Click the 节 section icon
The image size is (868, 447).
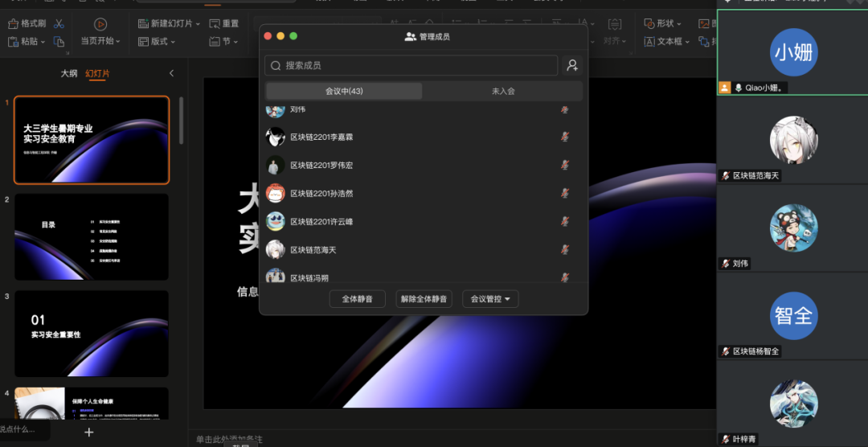215,42
